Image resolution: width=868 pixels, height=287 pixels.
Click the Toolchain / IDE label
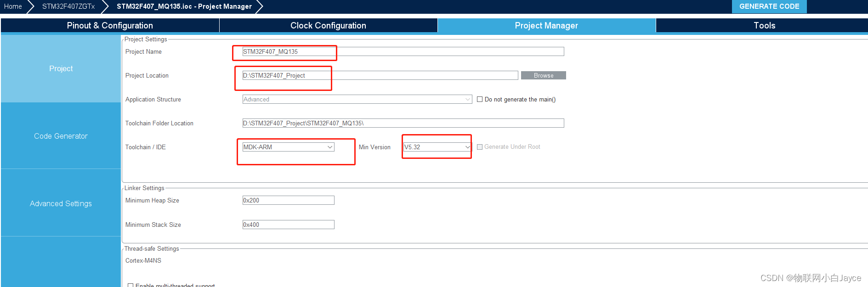click(146, 147)
